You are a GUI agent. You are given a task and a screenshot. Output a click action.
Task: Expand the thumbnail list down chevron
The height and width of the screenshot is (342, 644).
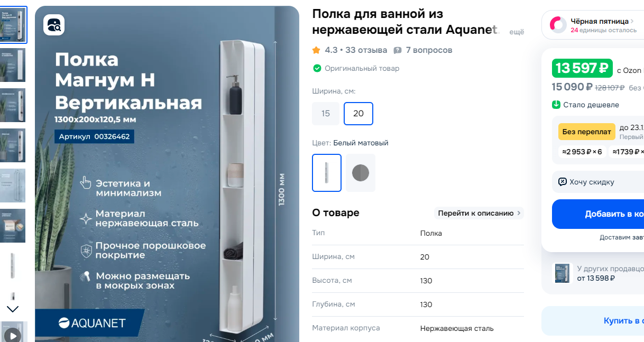click(x=13, y=309)
